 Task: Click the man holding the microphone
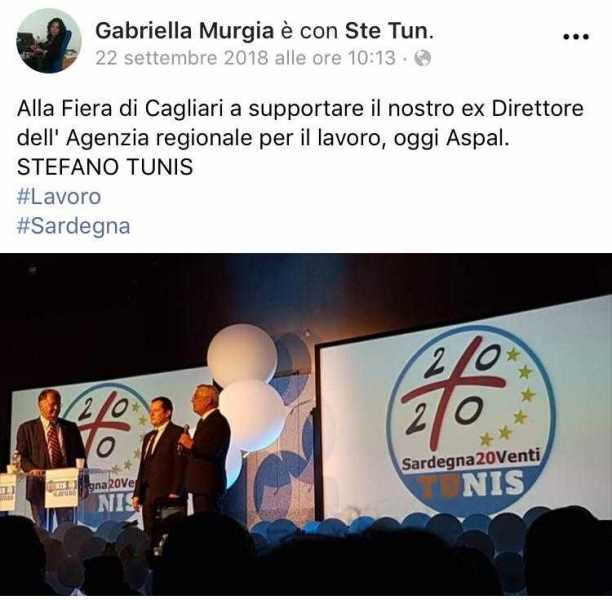(x=205, y=447)
